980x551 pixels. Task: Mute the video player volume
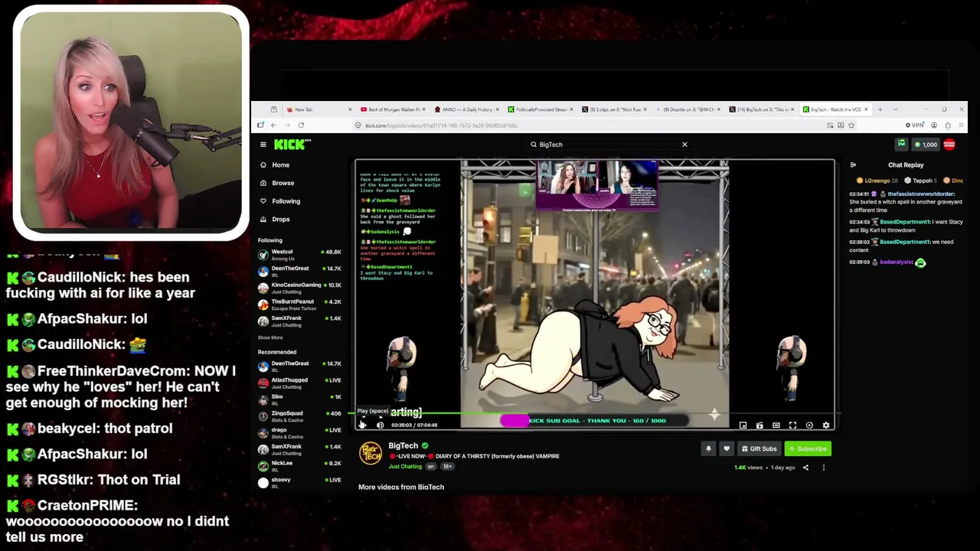coord(380,425)
